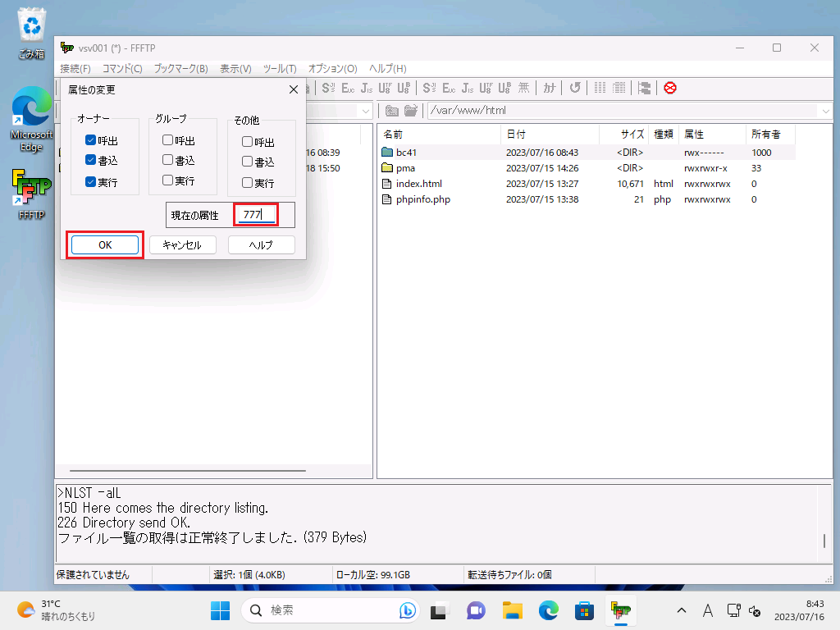Click the log pane vertical scrollbar

(824, 541)
